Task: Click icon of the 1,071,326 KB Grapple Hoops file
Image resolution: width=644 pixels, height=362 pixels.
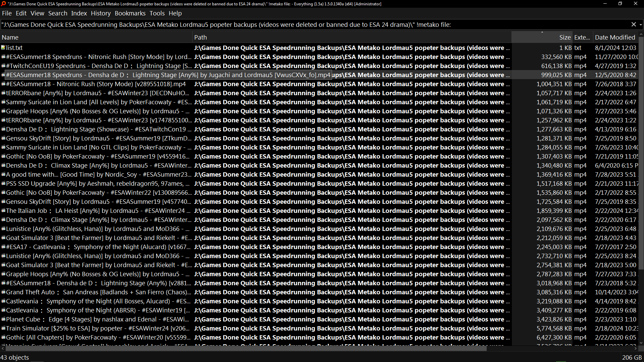Action: tap(3, 111)
